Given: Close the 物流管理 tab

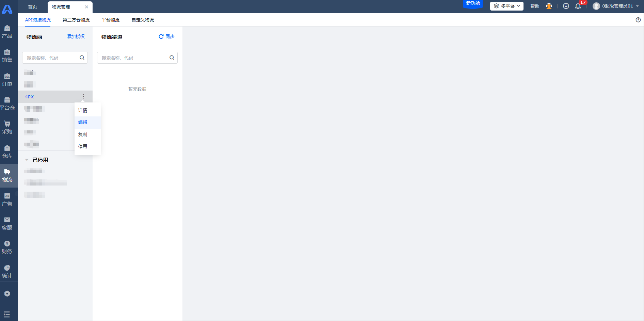Looking at the screenshot, I should (86, 7).
